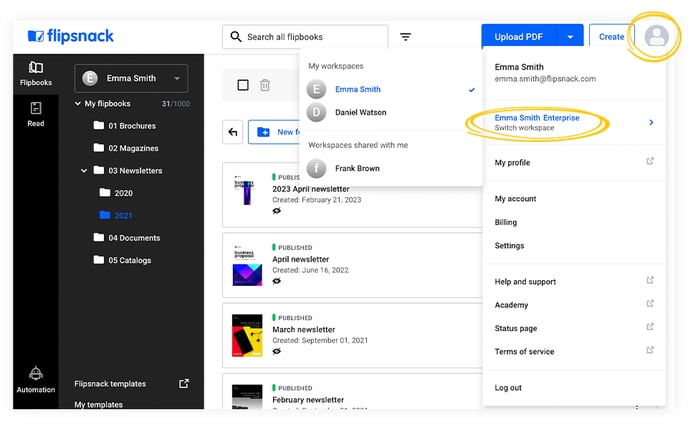Open Flipsnack templates link
The width and height of the screenshot is (688, 430).
point(110,383)
